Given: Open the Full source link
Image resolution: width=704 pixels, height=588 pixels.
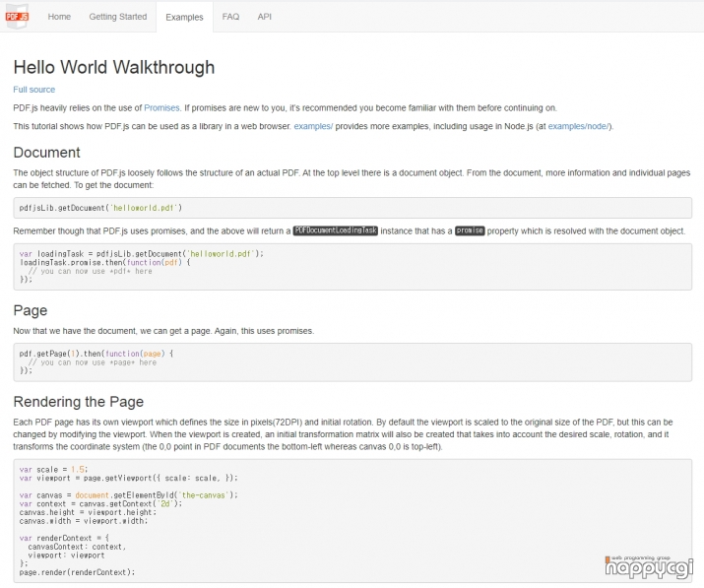Looking at the screenshot, I should click(x=34, y=90).
